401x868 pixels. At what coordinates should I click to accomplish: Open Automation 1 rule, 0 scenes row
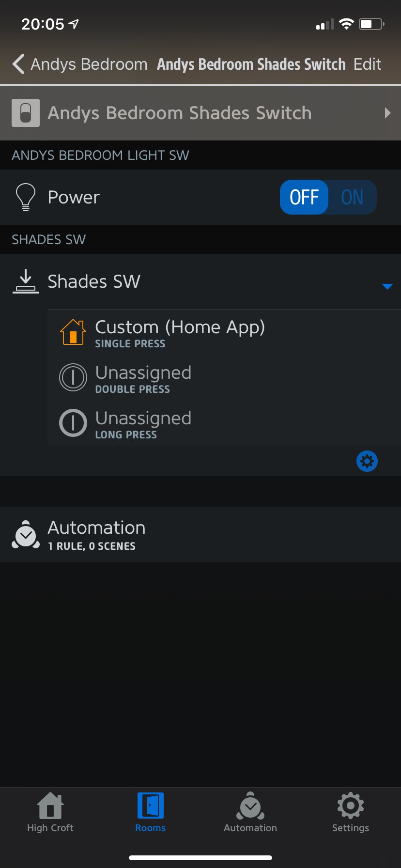click(x=200, y=534)
